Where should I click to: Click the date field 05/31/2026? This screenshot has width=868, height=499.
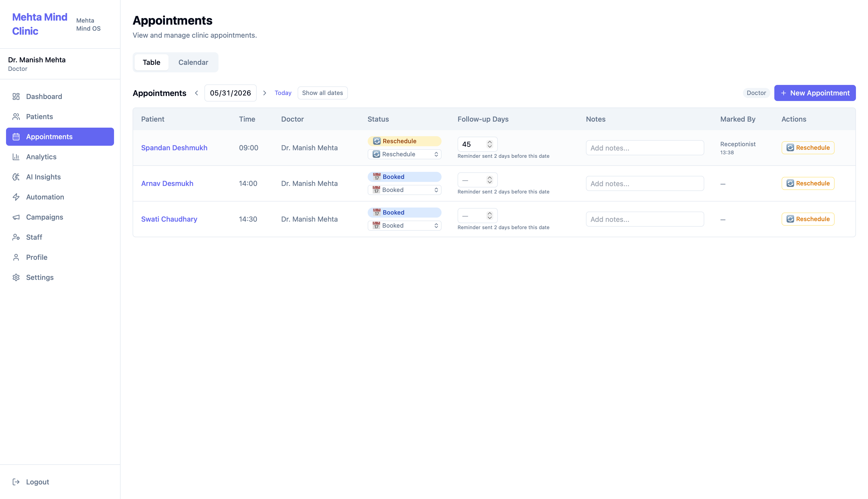pos(231,93)
